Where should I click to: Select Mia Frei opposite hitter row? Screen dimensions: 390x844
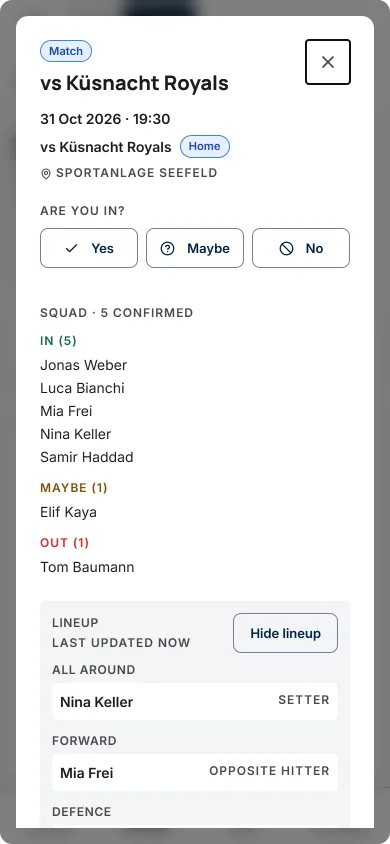(x=195, y=772)
